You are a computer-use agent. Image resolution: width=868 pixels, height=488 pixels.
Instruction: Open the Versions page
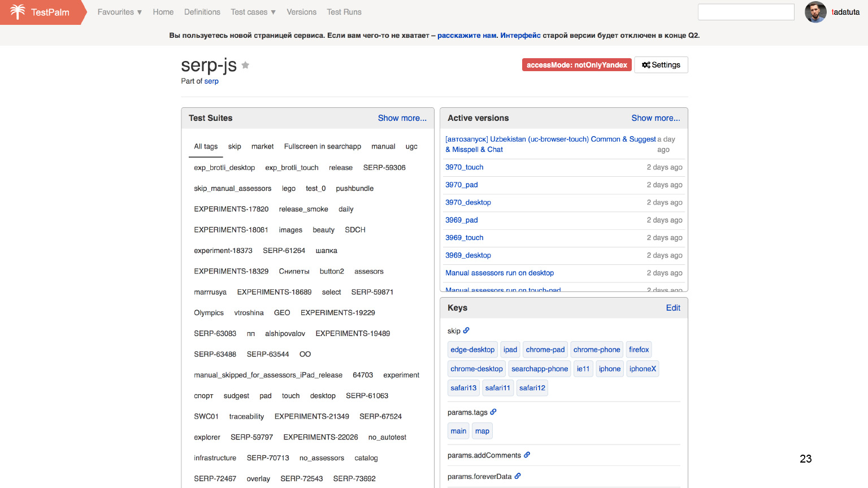302,12
